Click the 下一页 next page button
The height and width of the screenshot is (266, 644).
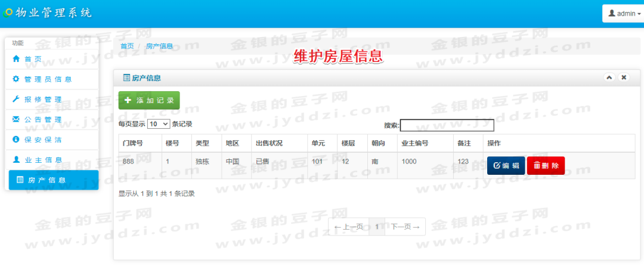[x=405, y=227]
